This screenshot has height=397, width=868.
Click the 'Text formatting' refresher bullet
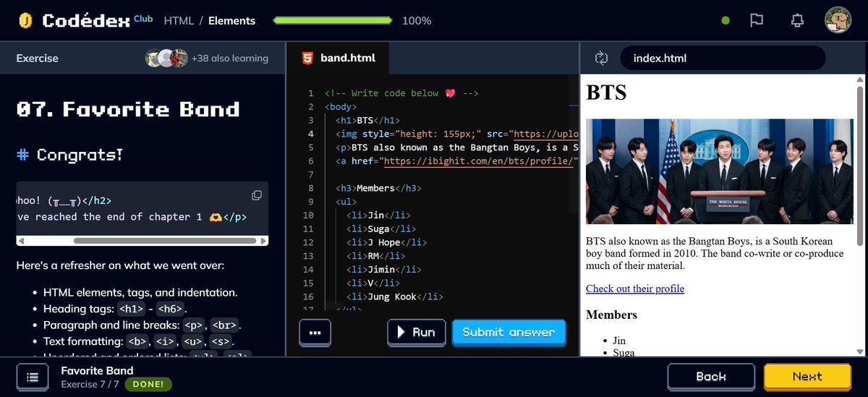138,341
